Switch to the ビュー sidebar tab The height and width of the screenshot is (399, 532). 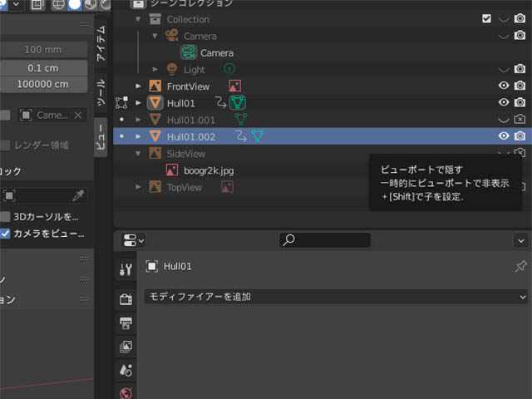click(x=101, y=137)
